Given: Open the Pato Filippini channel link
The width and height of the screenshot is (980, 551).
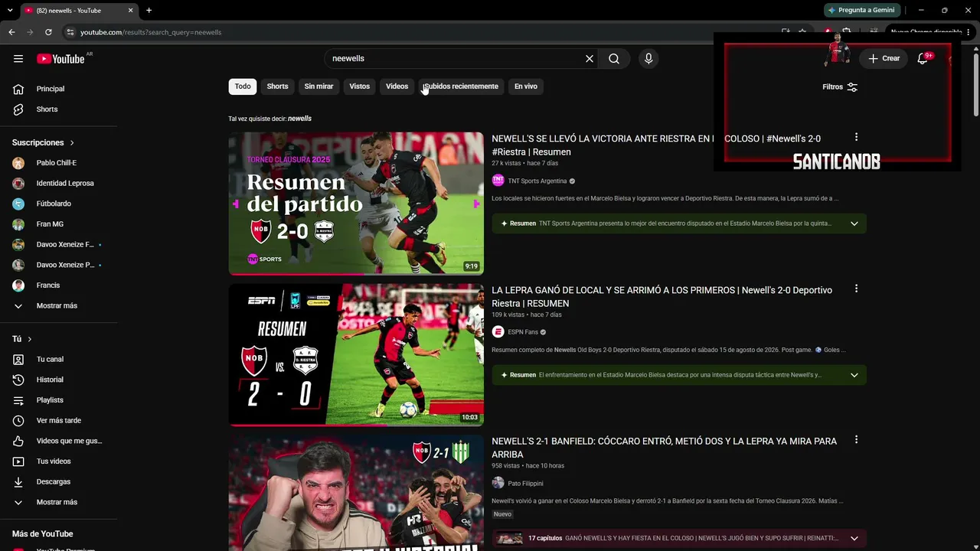Looking at the screenshot, I should [525, 484].
